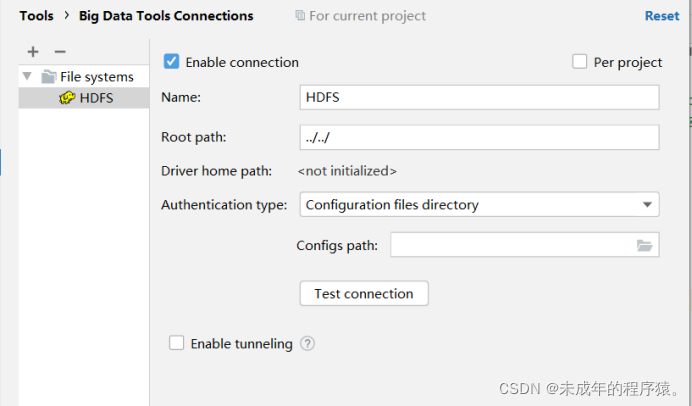Collapse the File systems tree node
Image resolution: width=692 pixels, height=406 pixels.
(x=27, y=77)
